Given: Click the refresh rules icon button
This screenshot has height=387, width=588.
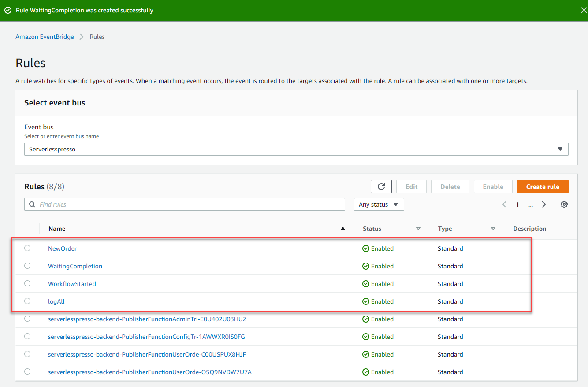Looking at the screenshot, I should coord(381,187).
